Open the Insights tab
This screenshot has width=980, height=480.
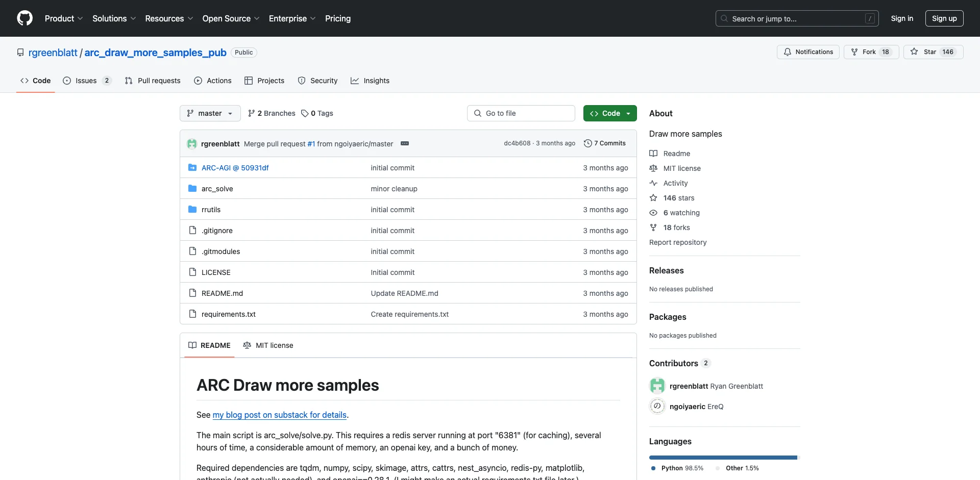370,81
